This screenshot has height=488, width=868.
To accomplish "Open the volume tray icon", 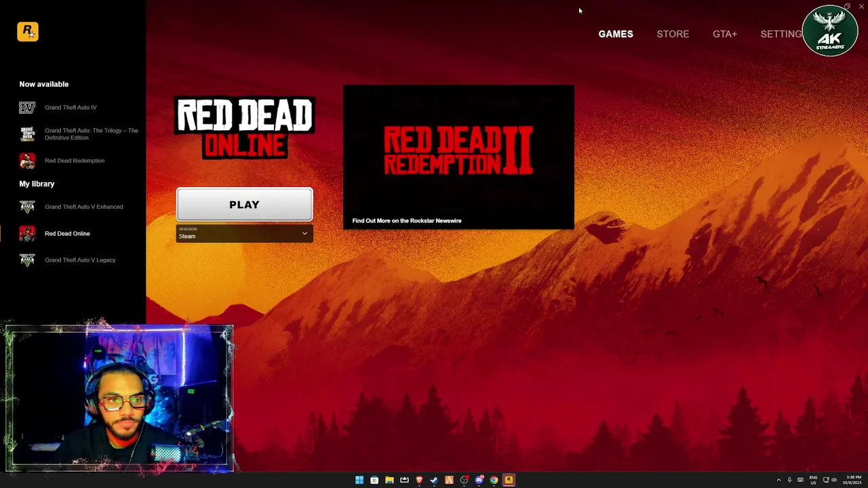I will click(x=833, y=480).
